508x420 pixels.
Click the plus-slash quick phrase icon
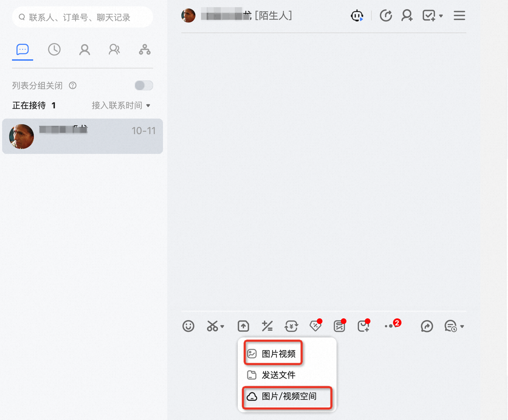267,326
